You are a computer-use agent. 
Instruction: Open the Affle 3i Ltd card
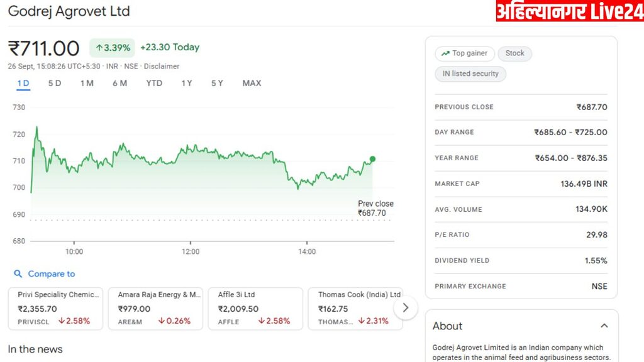(x=255, y=308)
